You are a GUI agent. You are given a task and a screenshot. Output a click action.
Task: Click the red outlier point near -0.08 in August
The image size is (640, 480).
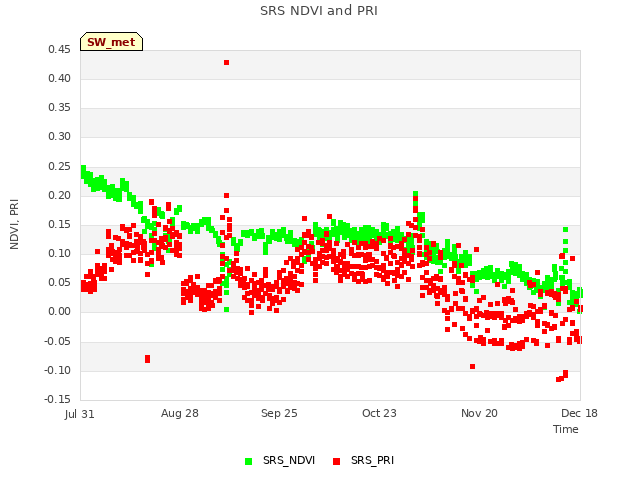(x=147, y=359)
